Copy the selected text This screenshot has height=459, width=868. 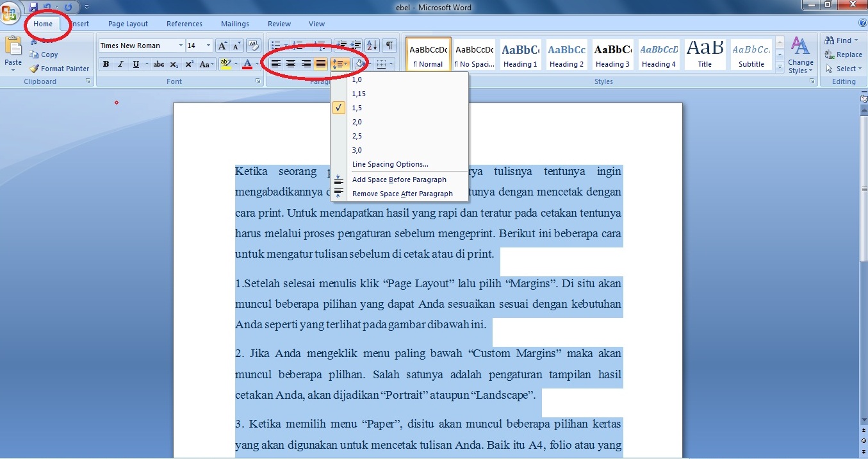point(44,54)
